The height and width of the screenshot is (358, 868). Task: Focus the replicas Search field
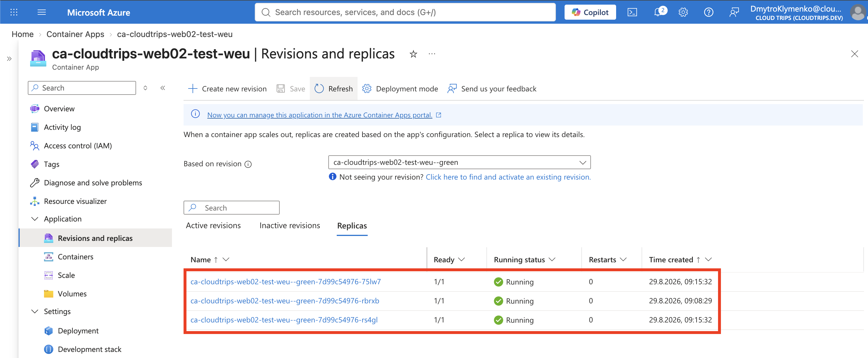[x=232, y=208]
